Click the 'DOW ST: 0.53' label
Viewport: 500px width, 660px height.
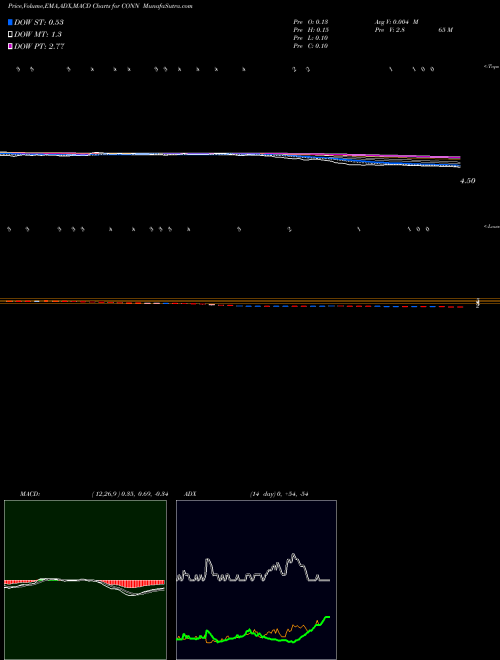[x=39, y=22]
